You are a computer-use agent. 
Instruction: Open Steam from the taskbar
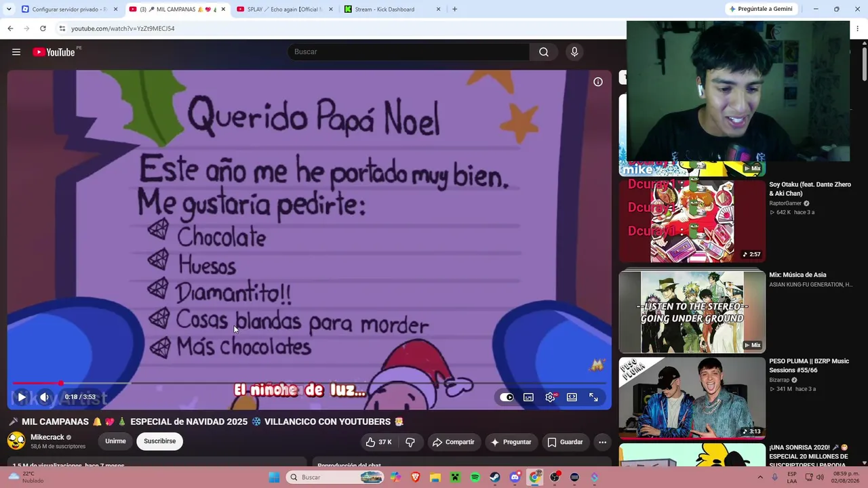(x=495, y=477)
